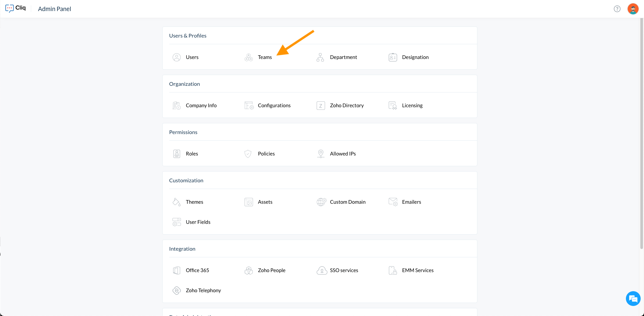
Task: Click the Teams icon
Action: (x=249, y=57)
